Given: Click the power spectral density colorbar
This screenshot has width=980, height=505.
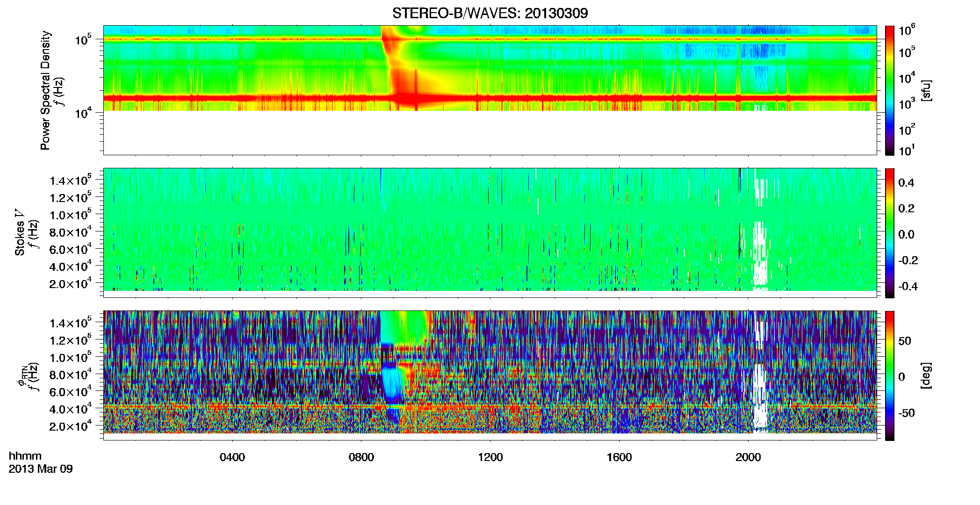Looking at the screenshot, I should tap(890, 90).
